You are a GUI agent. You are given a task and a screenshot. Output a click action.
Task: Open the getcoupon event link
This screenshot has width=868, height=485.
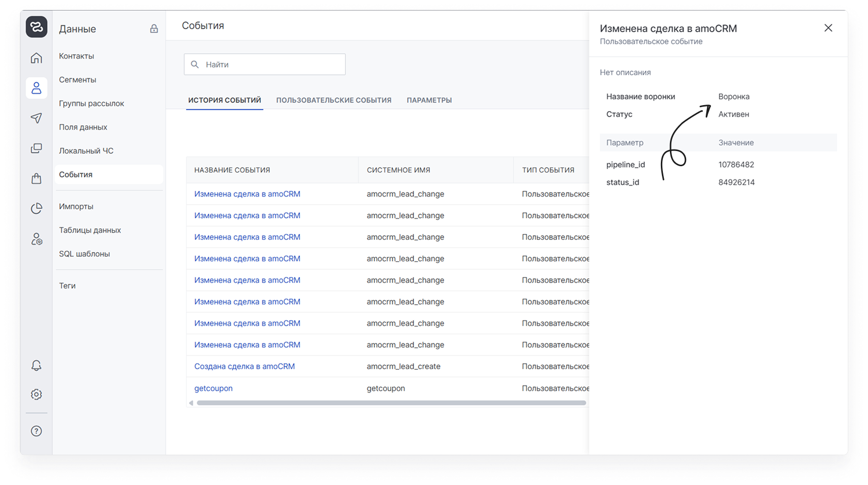click(213, 388)
